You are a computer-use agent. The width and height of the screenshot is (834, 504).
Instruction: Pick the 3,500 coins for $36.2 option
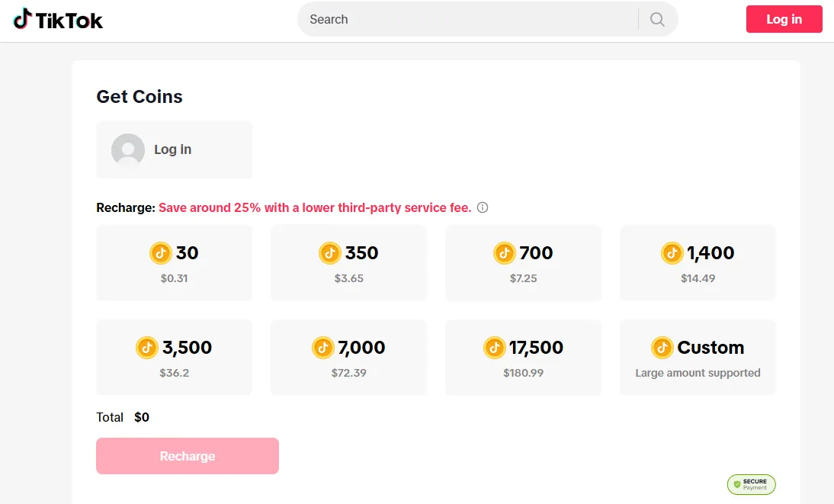(x=174, y=357)
